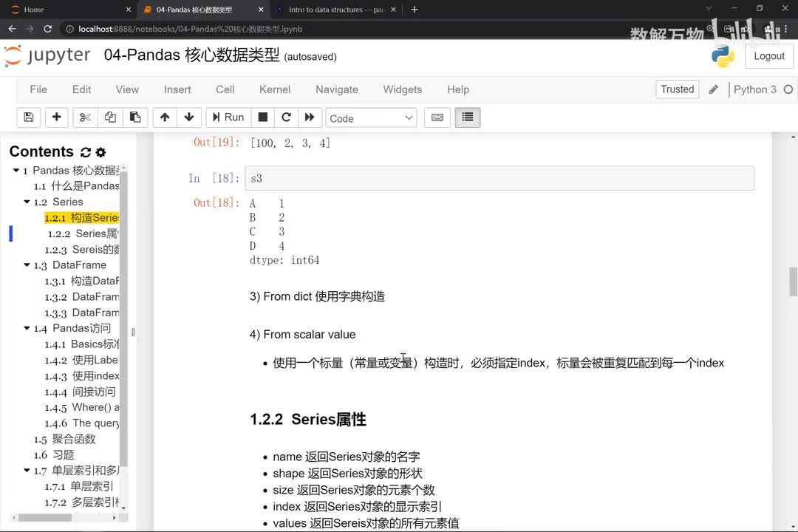798x532 pixels.
Task: Open the Navigate menu
Action: 337,89
